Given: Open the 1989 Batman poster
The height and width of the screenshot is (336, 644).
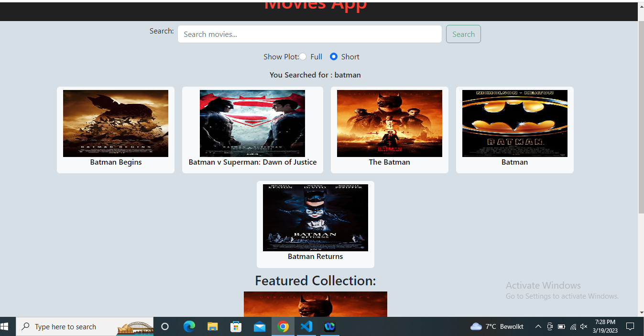Looking at the screenshot, I should pyautogui.click(x=515, y=123).
